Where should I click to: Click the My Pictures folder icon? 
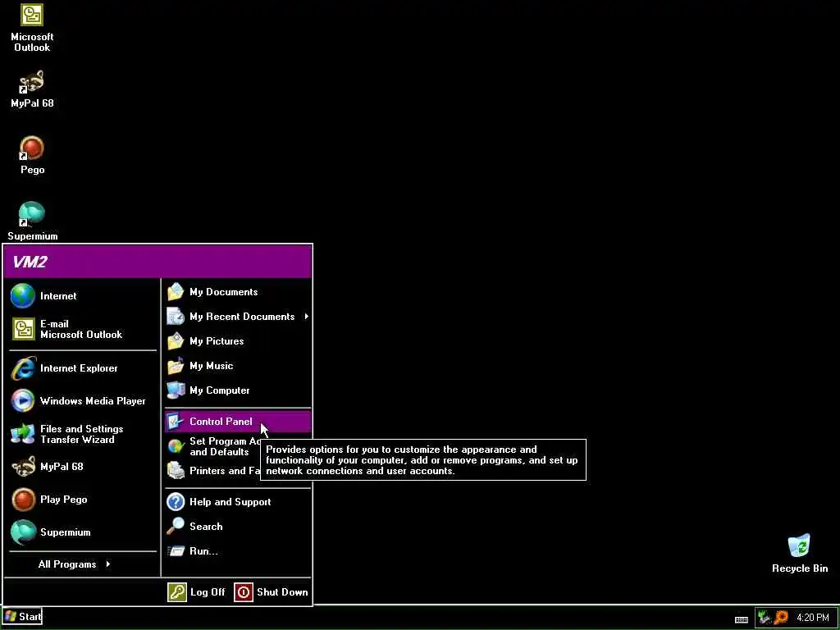176,341
